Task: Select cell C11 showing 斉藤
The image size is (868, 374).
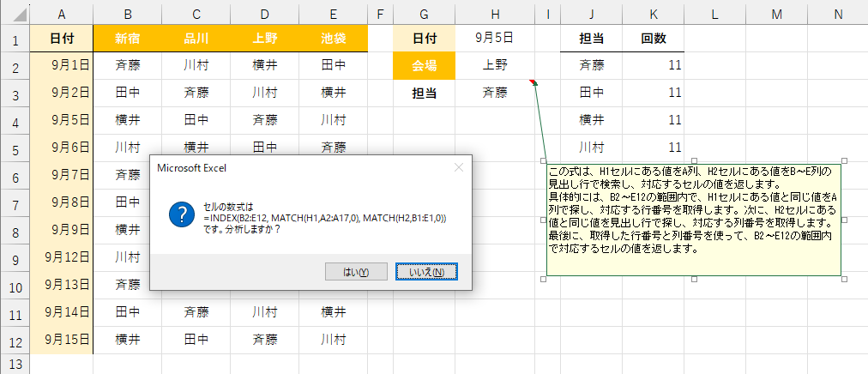Action: point(196,312)
